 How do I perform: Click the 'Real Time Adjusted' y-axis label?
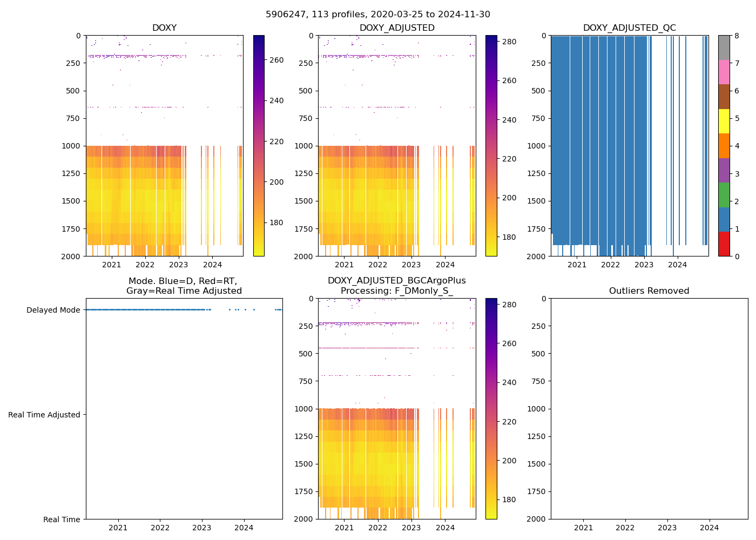coord(44,415)
